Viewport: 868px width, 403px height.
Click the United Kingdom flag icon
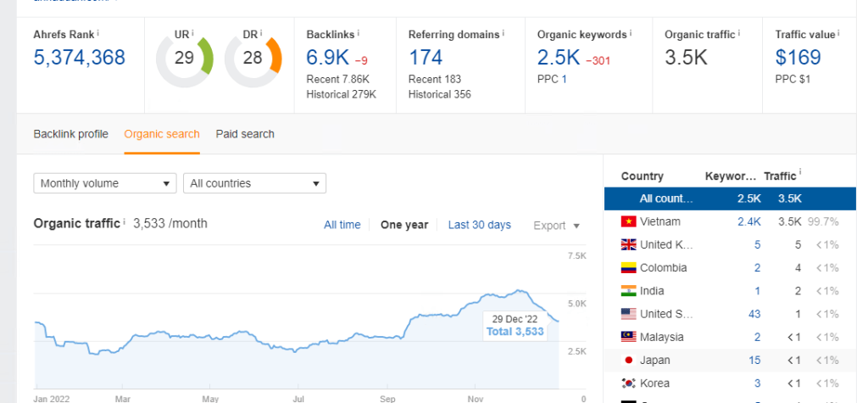click(x=628, y=244)
